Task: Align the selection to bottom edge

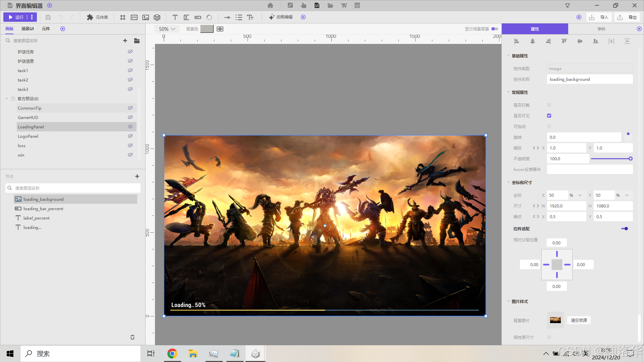Action: point(596,41)
